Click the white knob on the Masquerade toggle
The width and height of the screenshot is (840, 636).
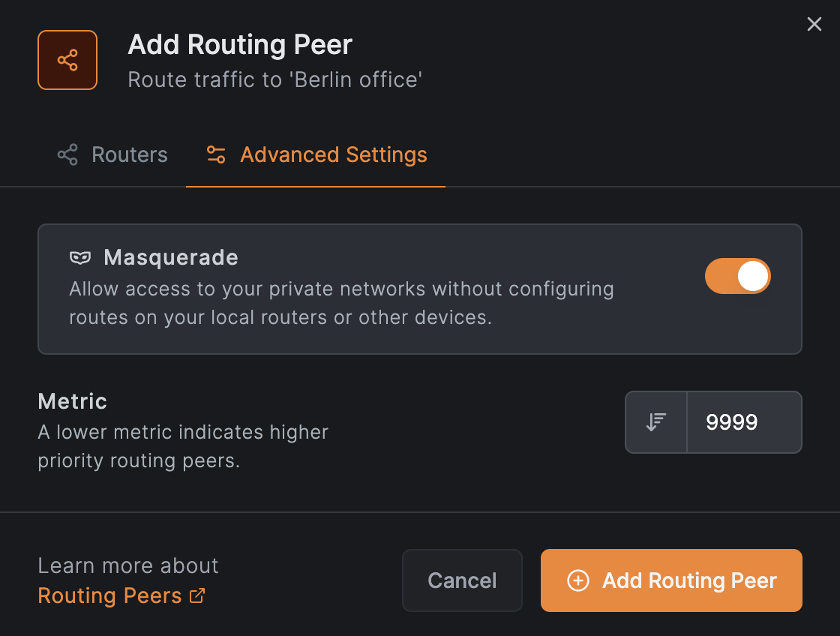pyautogui.click(x=751, y=276)
